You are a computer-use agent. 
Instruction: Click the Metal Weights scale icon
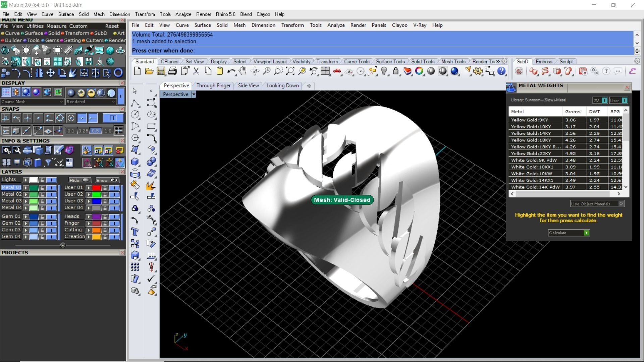[511, 87]
